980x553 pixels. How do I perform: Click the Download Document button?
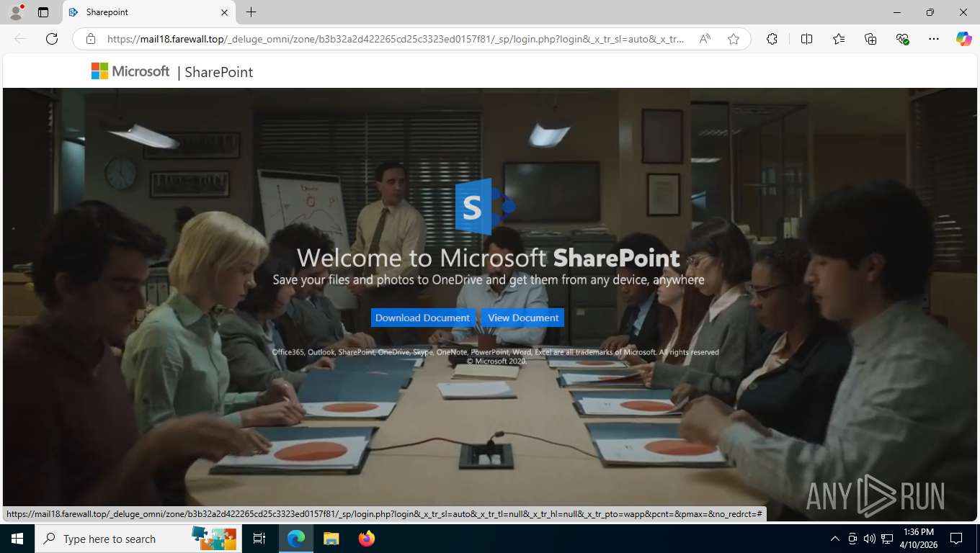pos(423,318)
